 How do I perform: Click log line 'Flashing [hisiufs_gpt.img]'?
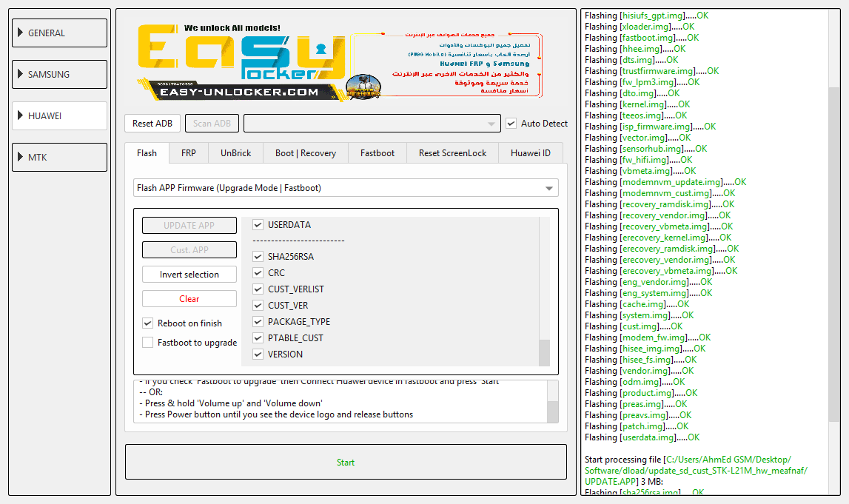click(x=646, y=16)
